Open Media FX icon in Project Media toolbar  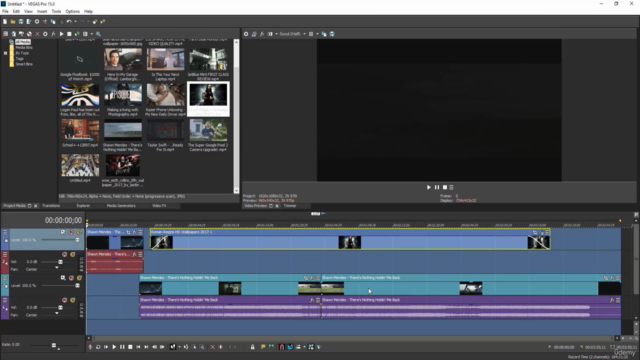53,34
